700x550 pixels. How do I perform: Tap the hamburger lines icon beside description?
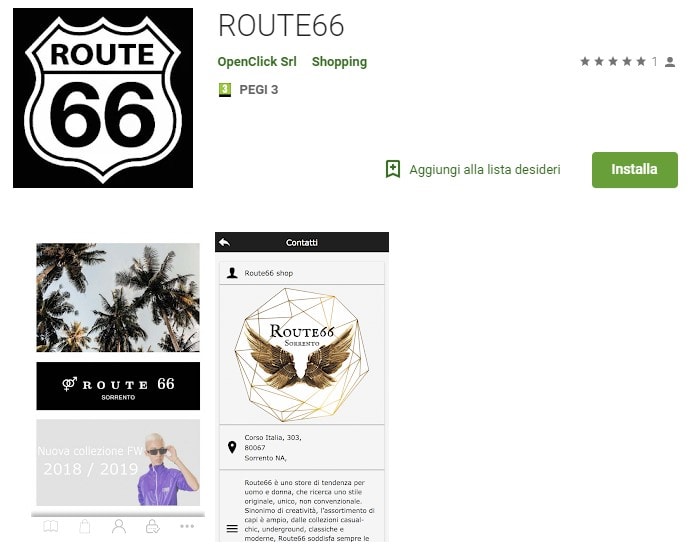tap(232, 529)
